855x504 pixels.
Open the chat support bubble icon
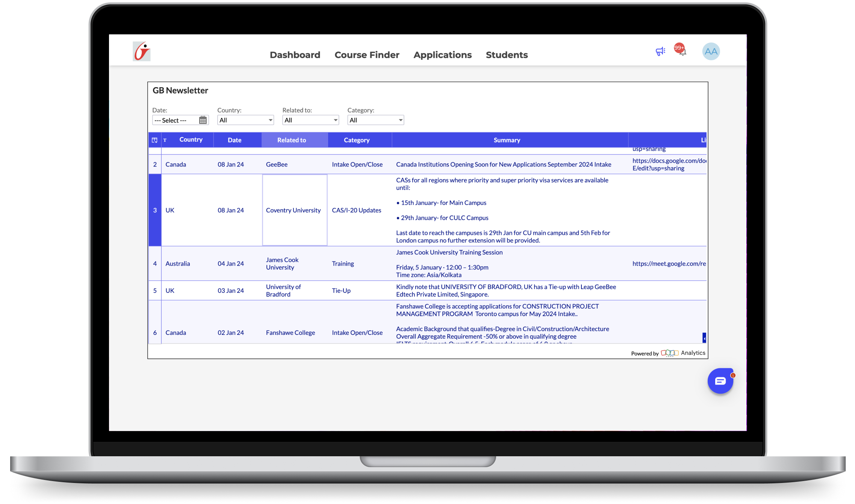[720, 381]
